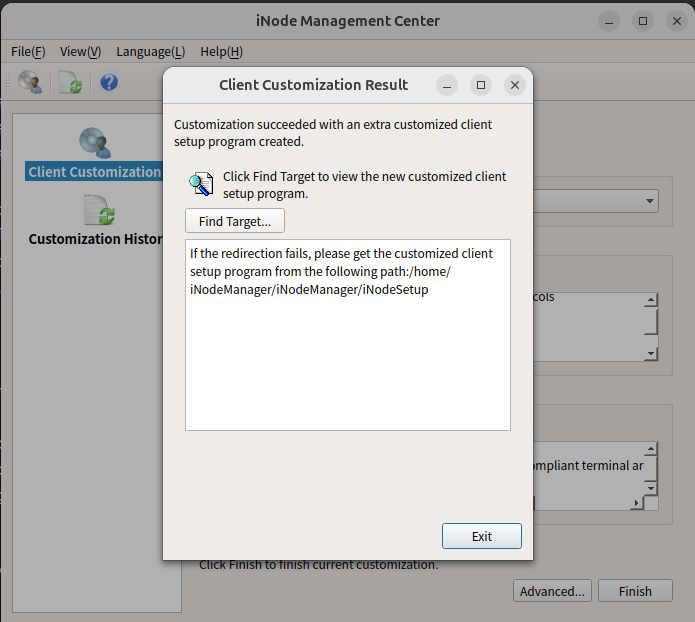Screen dimensions: 695x622
Task: Open the File menu
Action: 28,51
